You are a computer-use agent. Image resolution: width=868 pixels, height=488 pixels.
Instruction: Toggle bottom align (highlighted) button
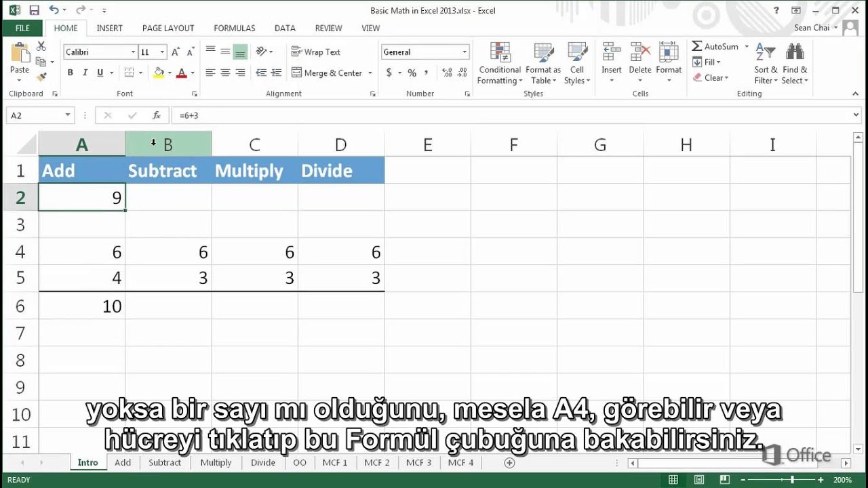[x=240, y=52]
